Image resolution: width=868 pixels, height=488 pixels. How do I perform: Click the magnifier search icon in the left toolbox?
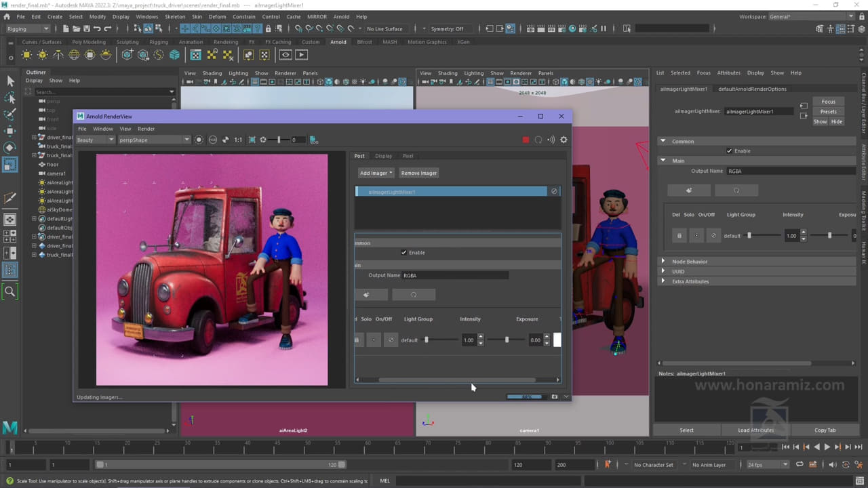[10, 291]
